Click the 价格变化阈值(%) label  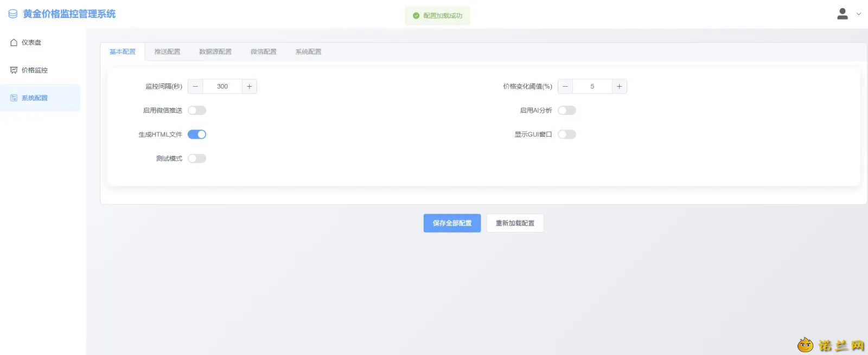527,87
